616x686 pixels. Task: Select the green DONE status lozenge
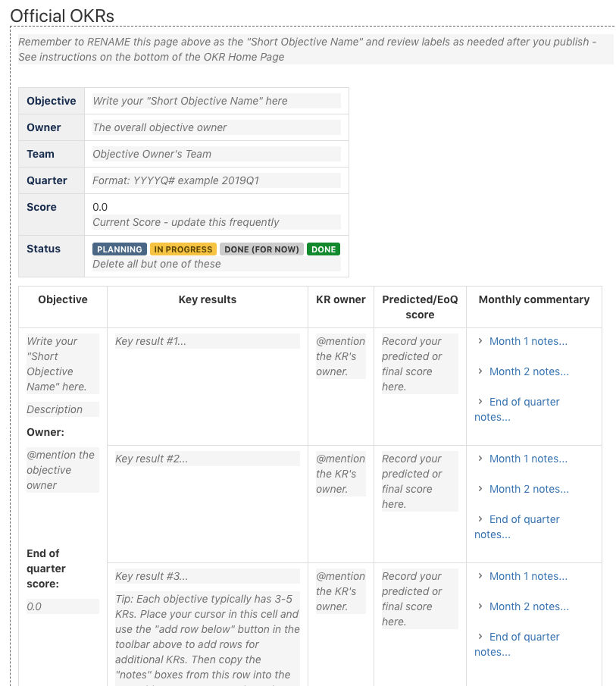324,249
